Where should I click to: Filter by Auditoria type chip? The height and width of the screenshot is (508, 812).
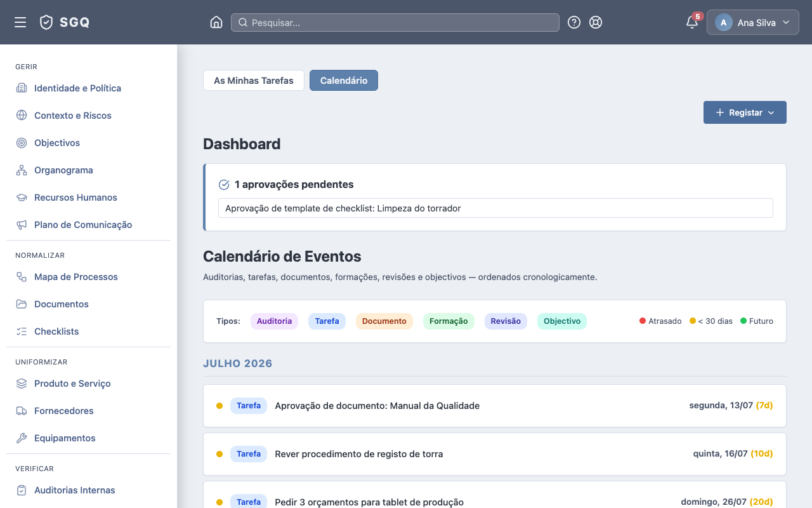click(274, 321)
